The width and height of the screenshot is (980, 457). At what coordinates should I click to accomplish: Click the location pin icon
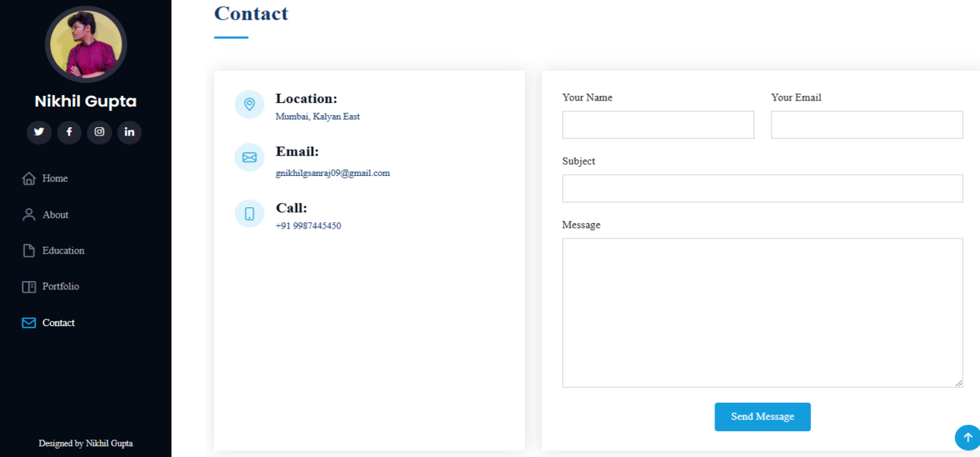pos(250,104)
